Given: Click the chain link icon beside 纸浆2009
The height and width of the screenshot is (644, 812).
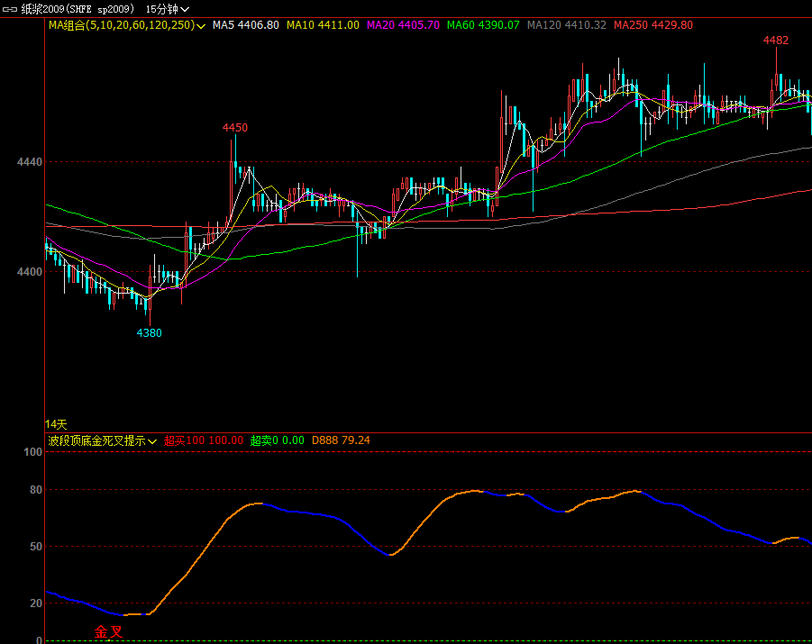Looking at the screenshot, I should coord(10,9).
